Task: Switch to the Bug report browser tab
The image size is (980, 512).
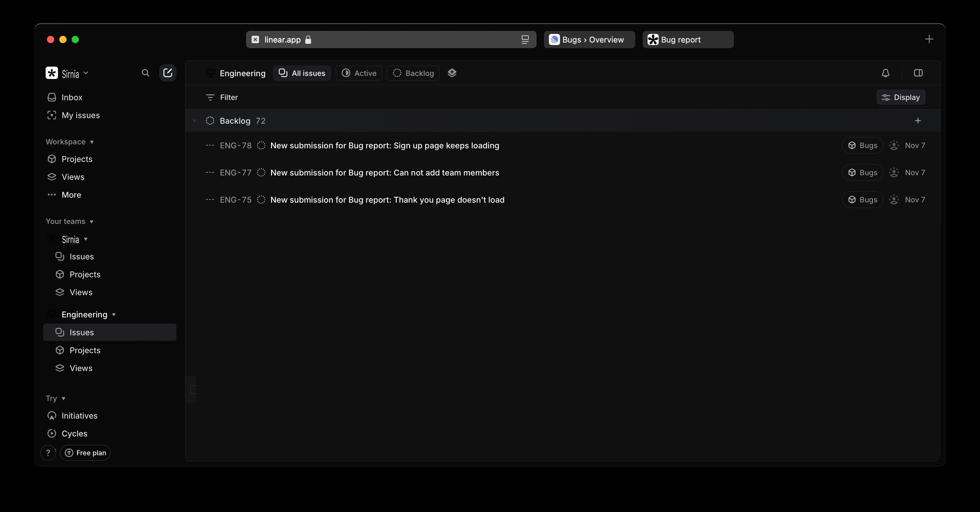Action: coord(688,39)
